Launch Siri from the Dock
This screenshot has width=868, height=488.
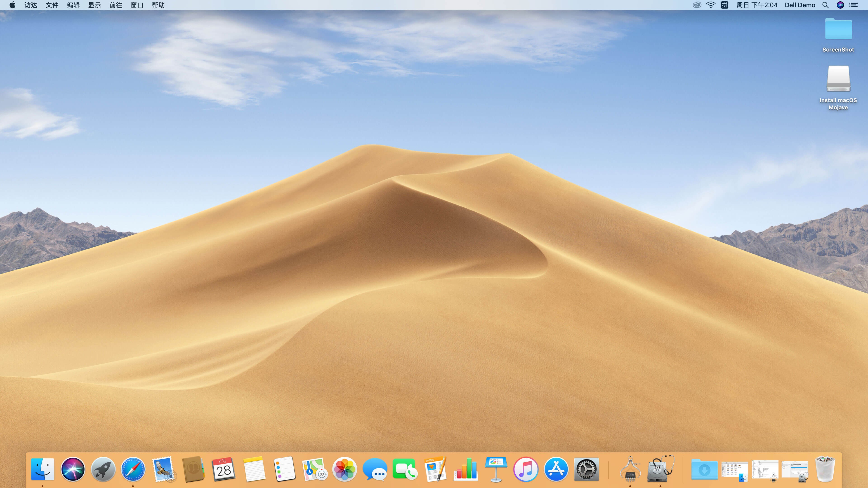pyautogui.click(x=73, y=469)
